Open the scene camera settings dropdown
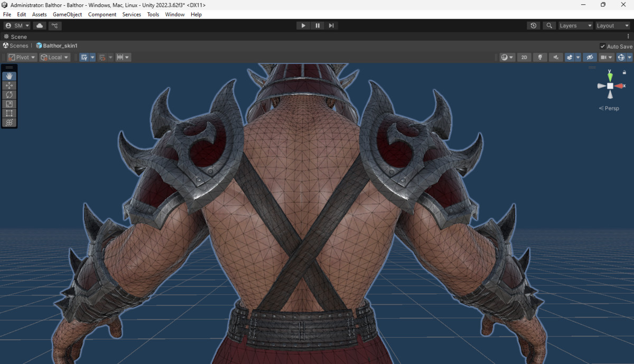The image size is (634, 364). click(607, 57)
